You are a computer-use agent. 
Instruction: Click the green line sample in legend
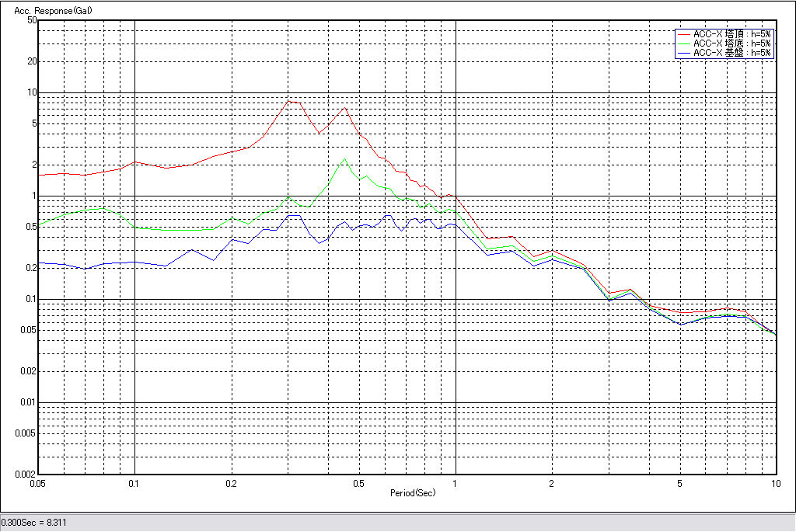683,43
